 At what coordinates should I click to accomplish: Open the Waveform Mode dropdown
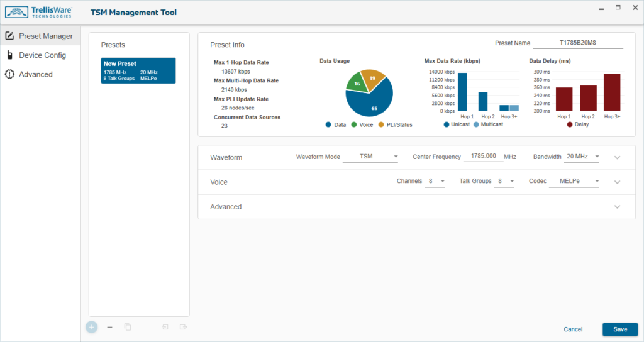[371, 157]
